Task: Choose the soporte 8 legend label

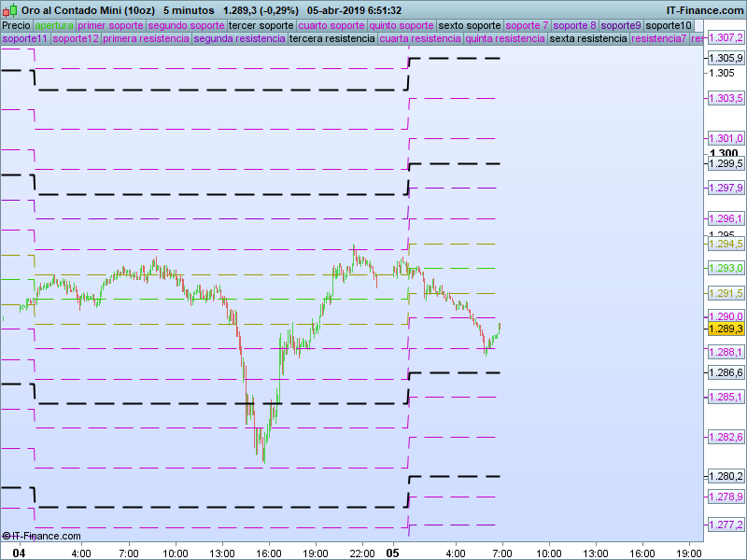Action: click(574, 26)
